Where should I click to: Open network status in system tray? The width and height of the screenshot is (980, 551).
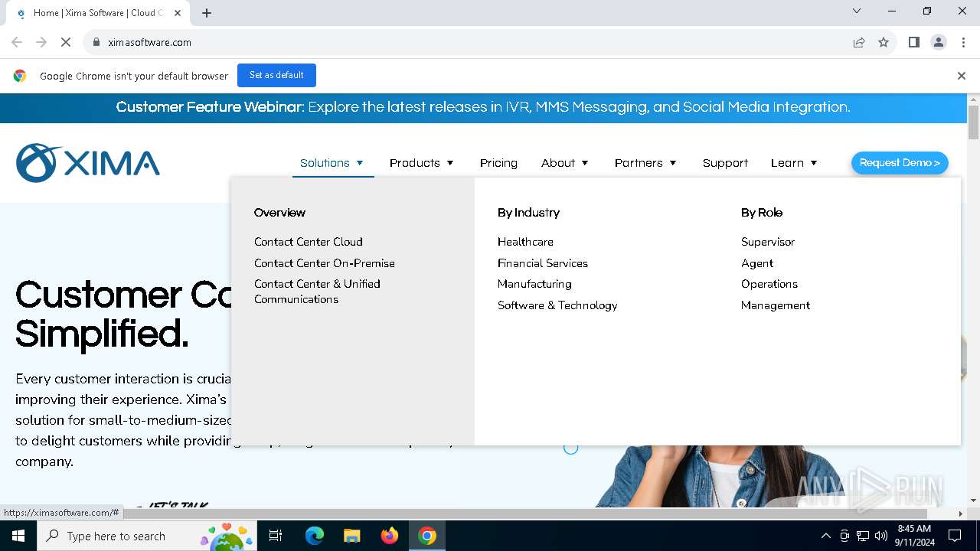pyautogui.click(x=863, y=536)
